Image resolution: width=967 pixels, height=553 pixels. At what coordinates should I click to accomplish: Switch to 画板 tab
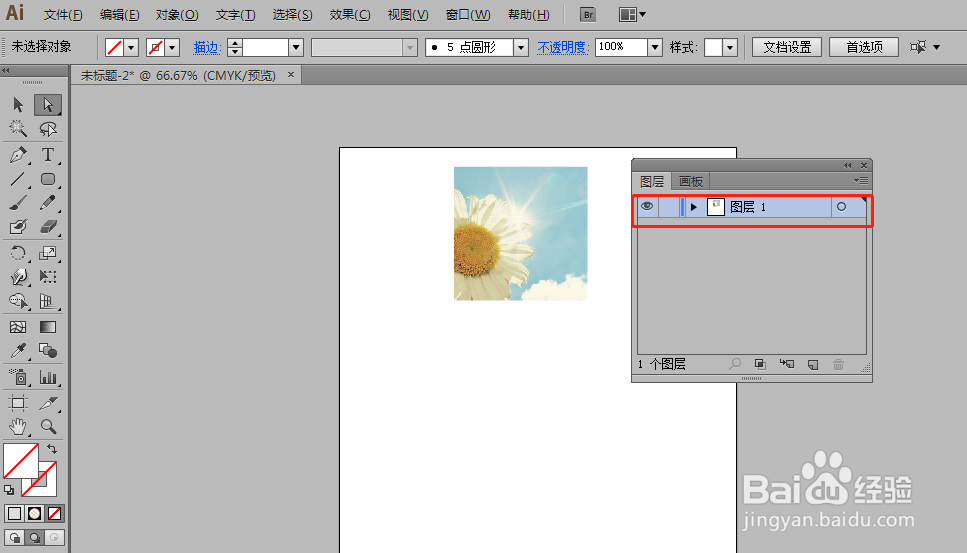tap(691, 181)
